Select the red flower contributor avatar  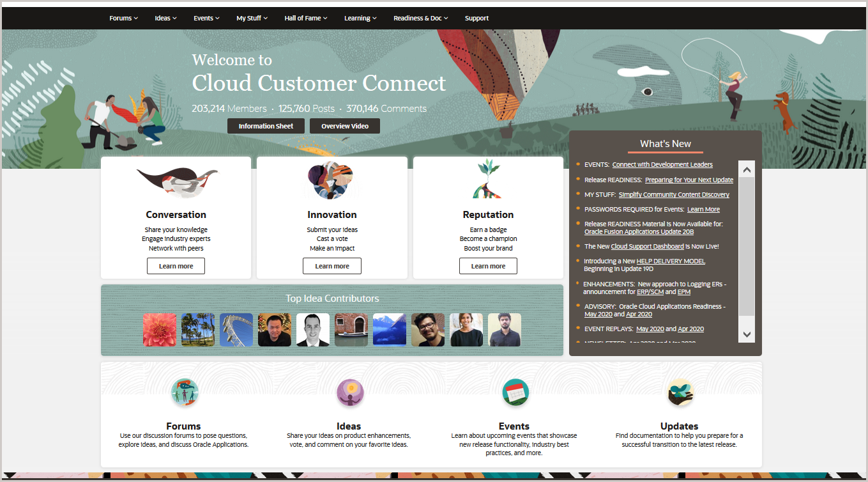click(159, 330)
